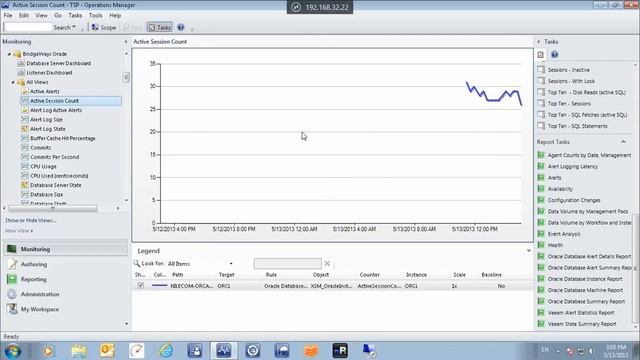Viewport: 640px width, 360px height.
Task: Switch to Monitoring workspace
Action: coord(65,249)
